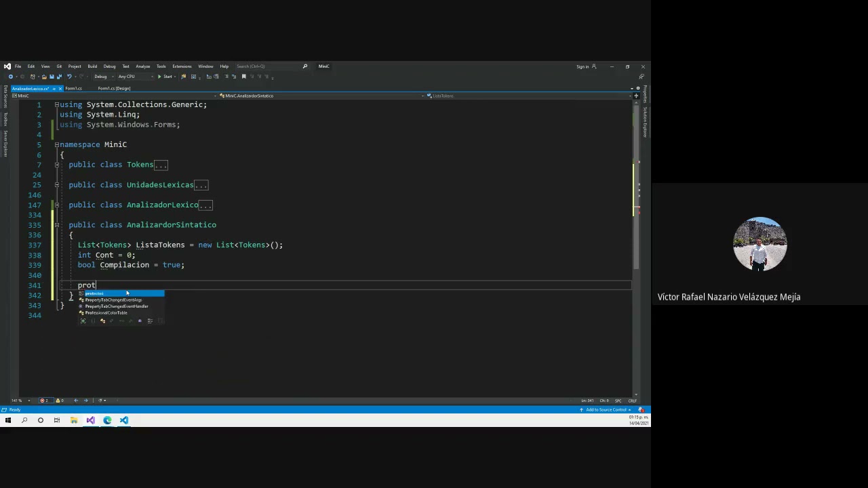Click the New Project toolbar icon
The width and height of the screenshot is (868, 488).
[33, 77]
